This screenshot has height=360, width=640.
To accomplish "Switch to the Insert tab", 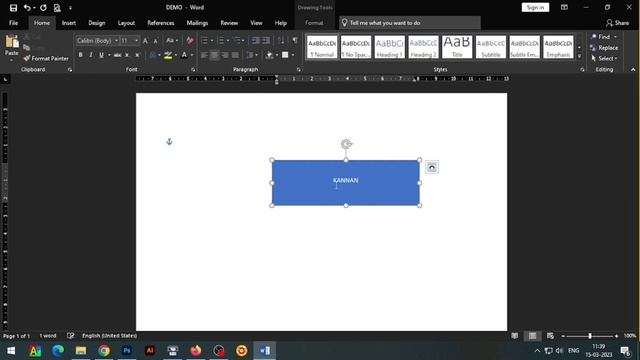I will [x=69, y=23].
